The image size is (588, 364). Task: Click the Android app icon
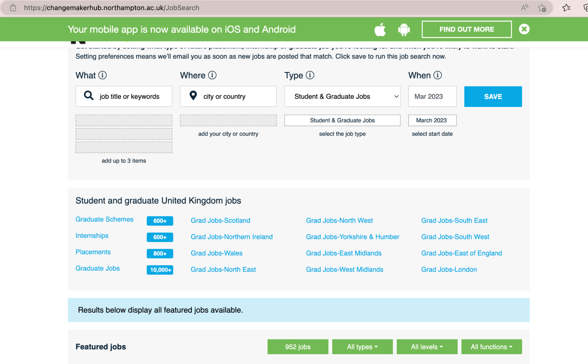404,29
